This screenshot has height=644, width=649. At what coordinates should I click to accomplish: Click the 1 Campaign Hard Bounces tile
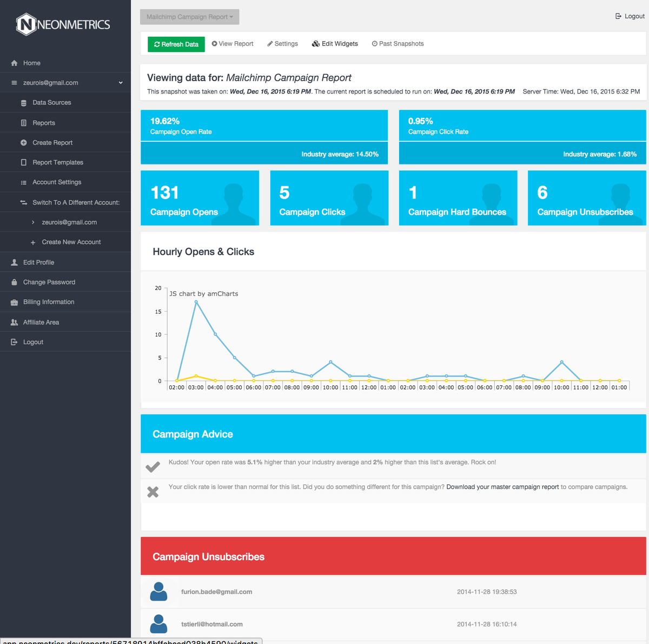458,198
